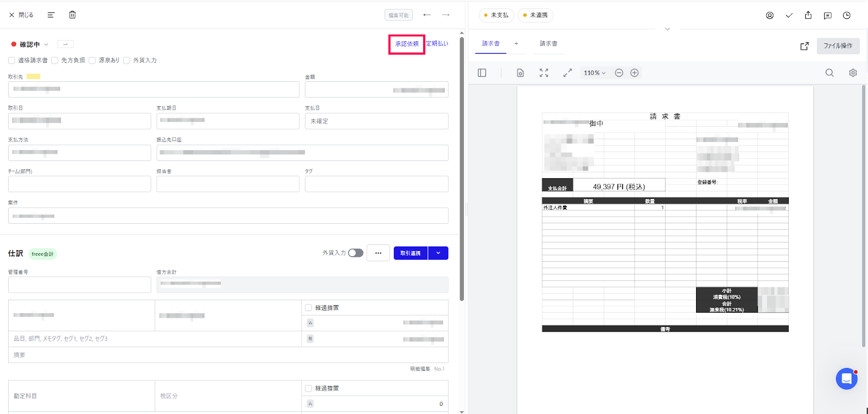Zoom in with the plus icon
This screenshot has height=414, width=868.
(634, 73)
